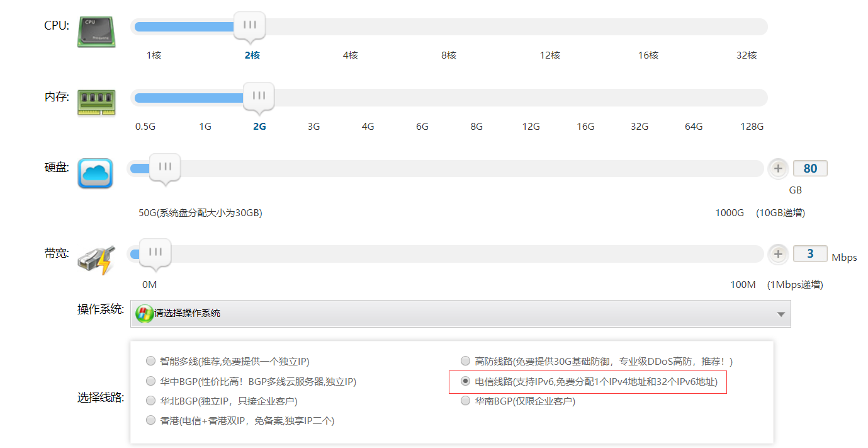The height and width of the screenshot is (448, 868).
Task: Click the CPU processor chip icon
Action: point(96,32)
